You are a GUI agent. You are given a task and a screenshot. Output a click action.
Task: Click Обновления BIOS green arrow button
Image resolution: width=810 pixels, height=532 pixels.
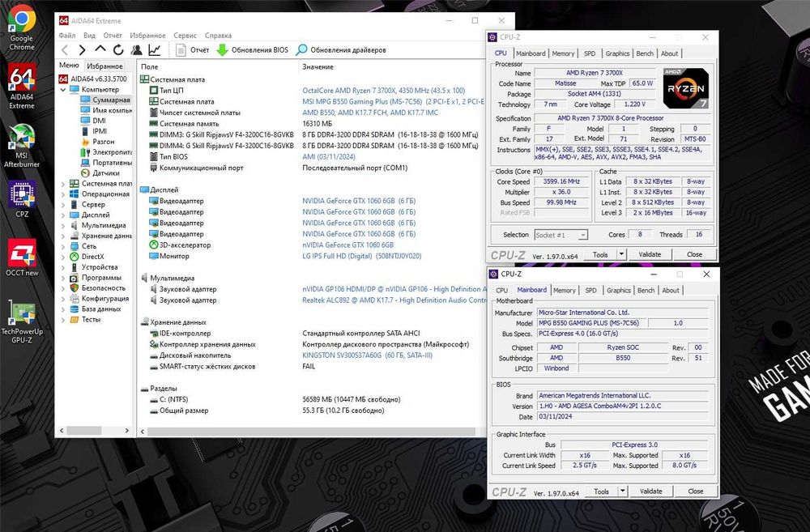pos(252,50)
